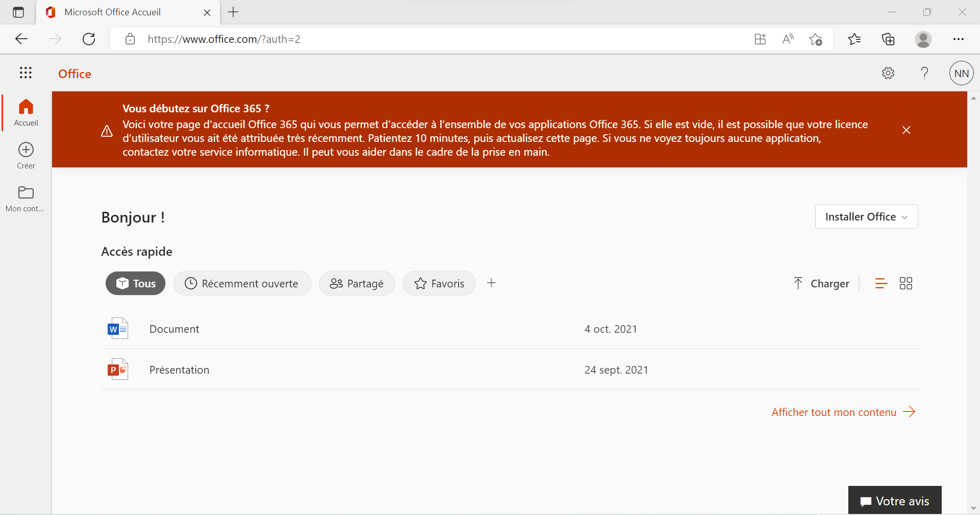Open the app launcher waffle menu
The image size is (980, 515).
pos(26,73)
